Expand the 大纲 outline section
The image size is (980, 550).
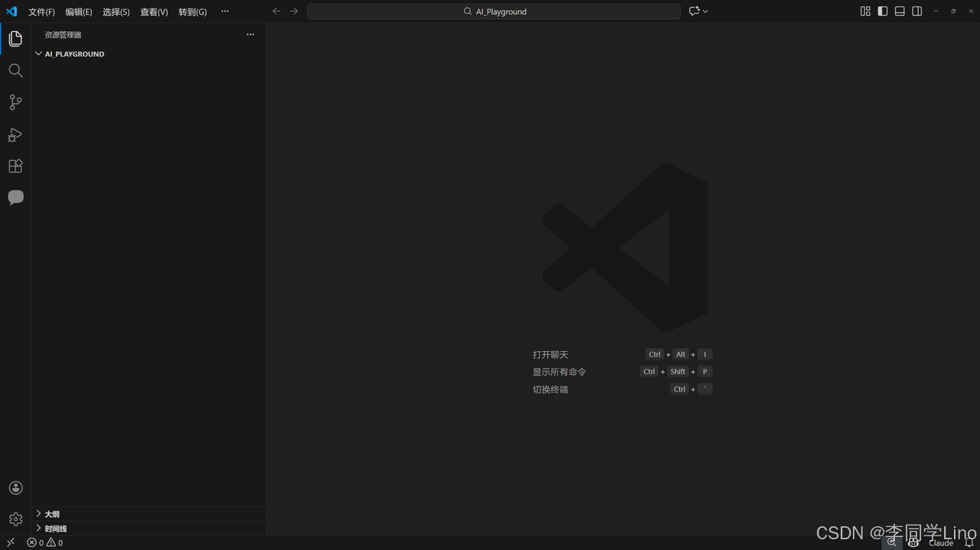[x=38, y=514]
